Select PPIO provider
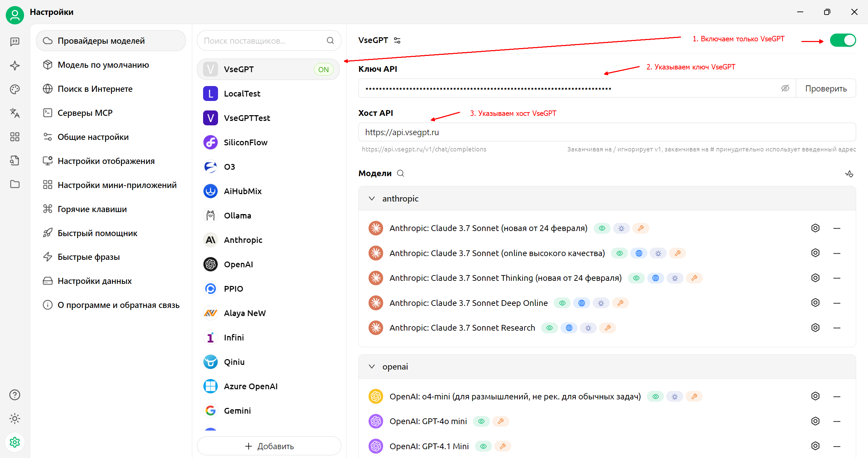 pos(268,289)
